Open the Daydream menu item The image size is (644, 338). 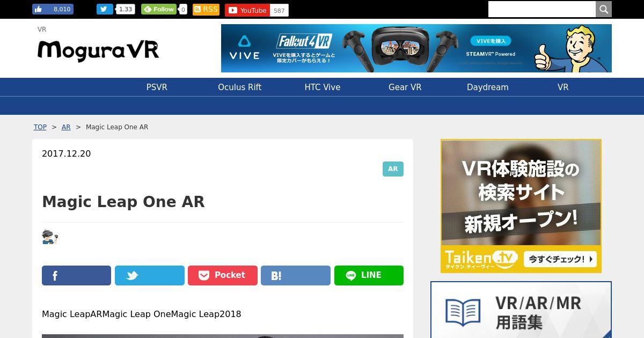(x=488, y=87)
